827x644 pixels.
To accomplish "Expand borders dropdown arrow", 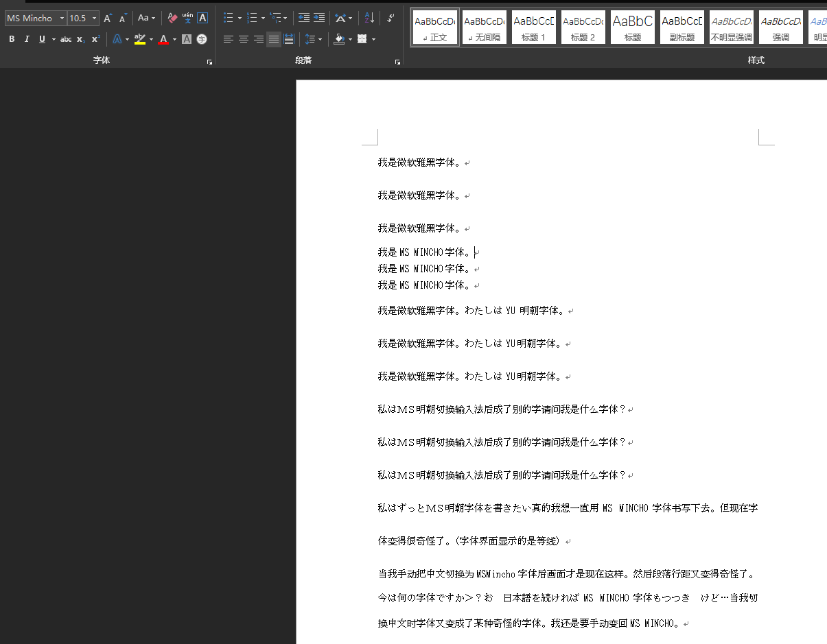I will coord(373,39).
